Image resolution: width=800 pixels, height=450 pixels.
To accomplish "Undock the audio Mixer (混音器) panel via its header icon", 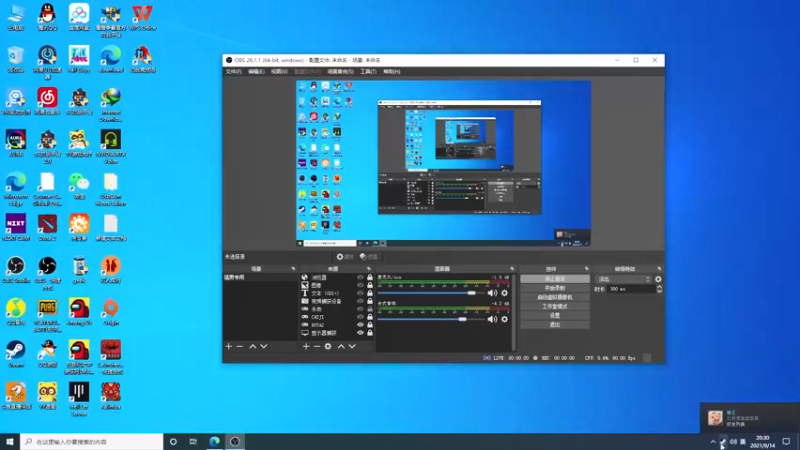I will click(512, 269).
